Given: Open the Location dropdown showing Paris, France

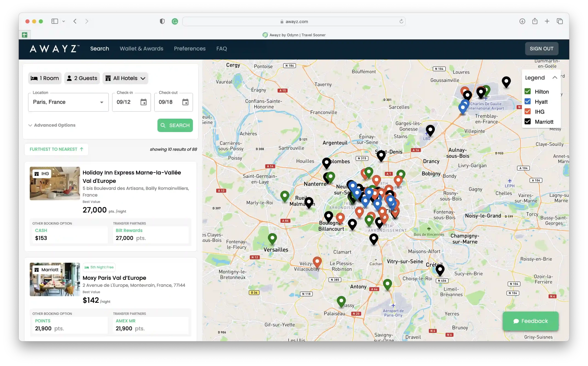Looking at the screenshot, I should (x=68, y=102).
